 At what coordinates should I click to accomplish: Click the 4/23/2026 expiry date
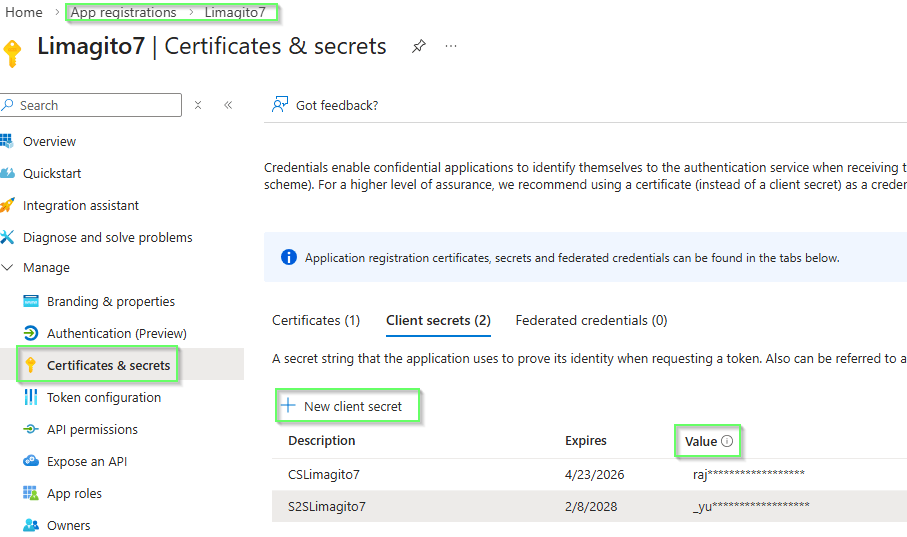tap(595, 475)
